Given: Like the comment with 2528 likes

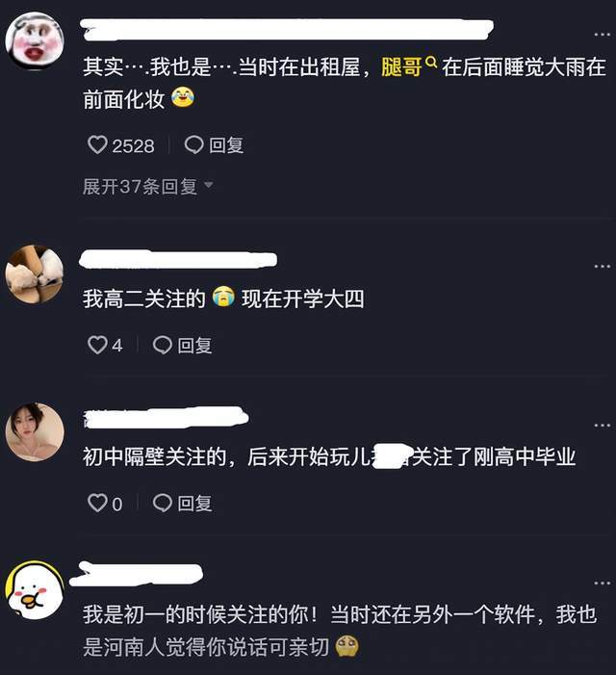Looking at the screenshot, I should [x=97, y=145].
